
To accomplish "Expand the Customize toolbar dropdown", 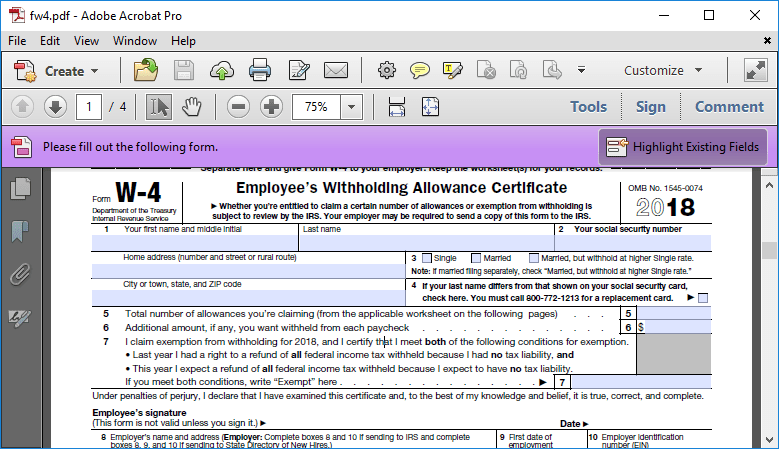I will (699, 71).
